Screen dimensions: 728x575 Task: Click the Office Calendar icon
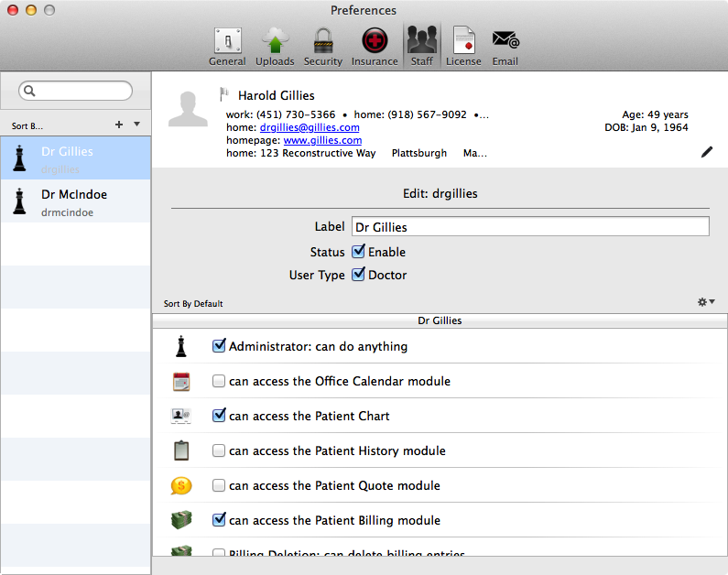click(x=181, y=382)
